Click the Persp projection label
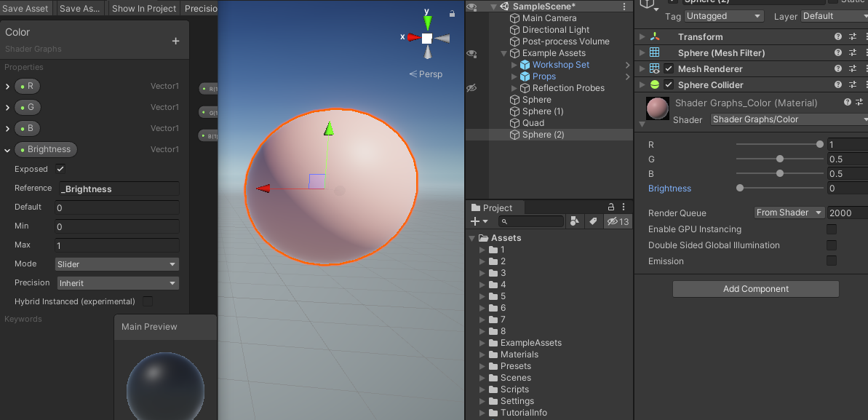 426,74
